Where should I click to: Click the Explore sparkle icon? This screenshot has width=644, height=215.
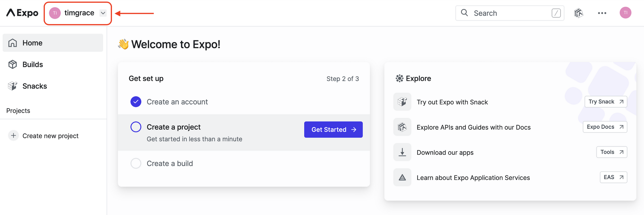(x=400, y=78)
